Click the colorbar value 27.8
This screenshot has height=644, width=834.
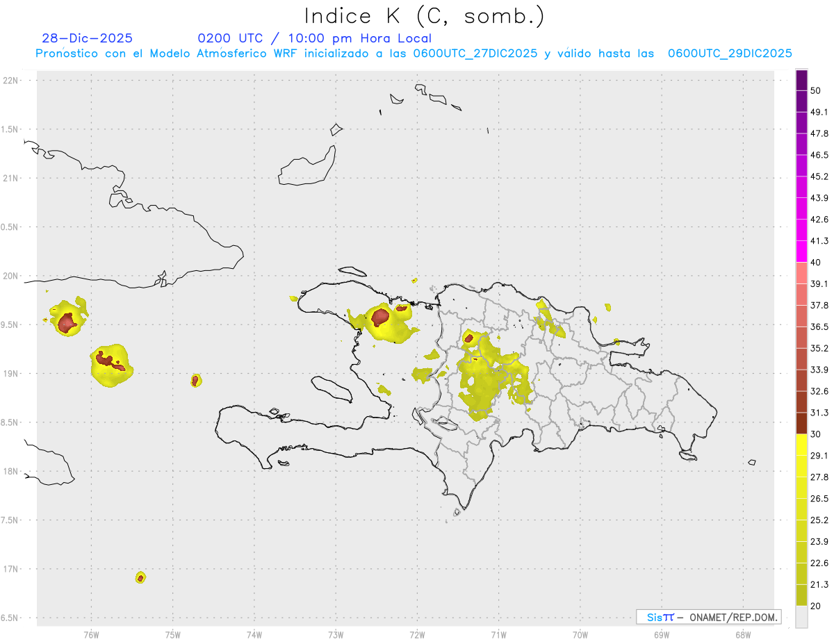point(819,477)
